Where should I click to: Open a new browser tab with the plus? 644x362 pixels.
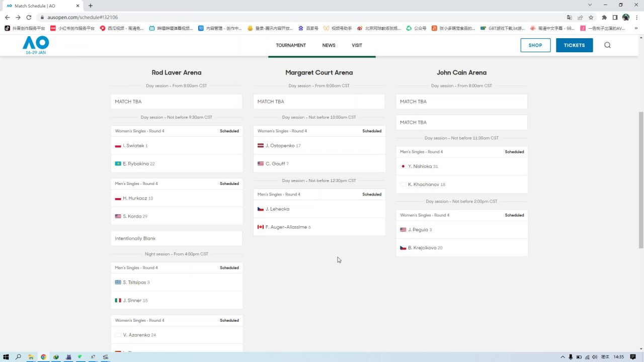[91, 6]
